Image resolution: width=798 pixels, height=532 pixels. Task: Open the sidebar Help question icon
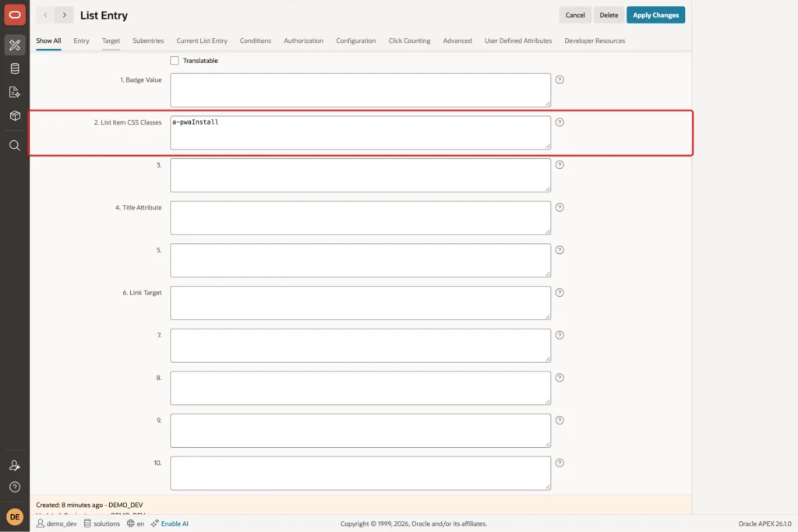pos(15,487)
